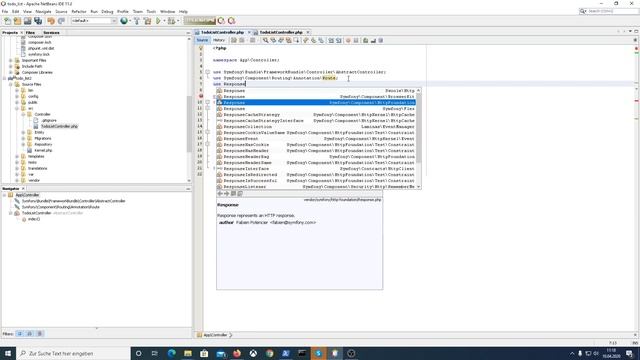The width and height of the screenshot is (640, 360).
Task: Click the New File toolbar icon
Action: coord(7,21)
